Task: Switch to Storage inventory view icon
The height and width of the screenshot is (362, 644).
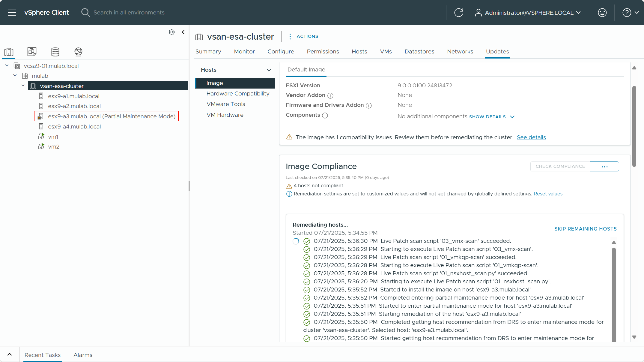Action: tap(55, 52)
